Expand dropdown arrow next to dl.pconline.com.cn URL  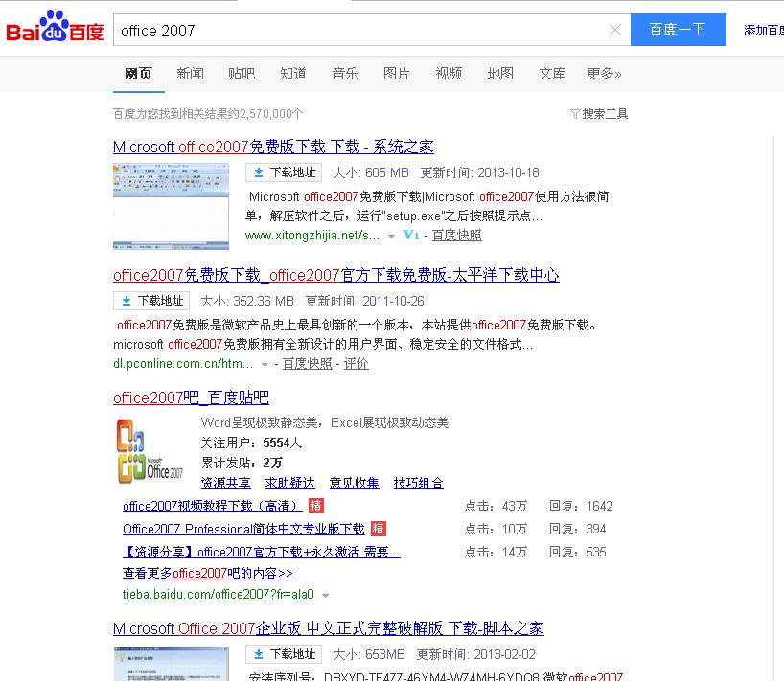265,364
